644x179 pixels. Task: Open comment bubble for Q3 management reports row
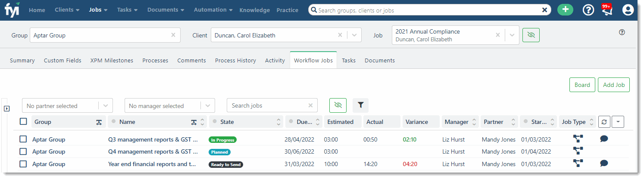(x=604, y=139)
